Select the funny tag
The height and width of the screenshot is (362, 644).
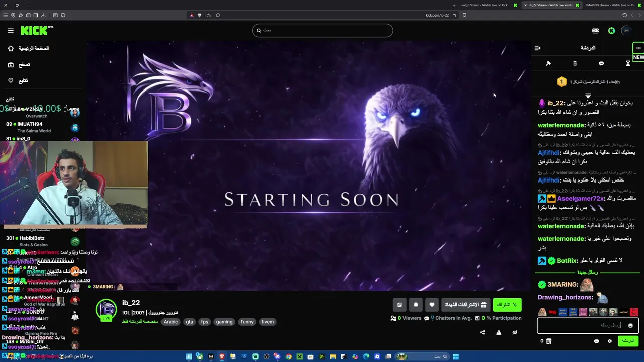pos(247,322)
